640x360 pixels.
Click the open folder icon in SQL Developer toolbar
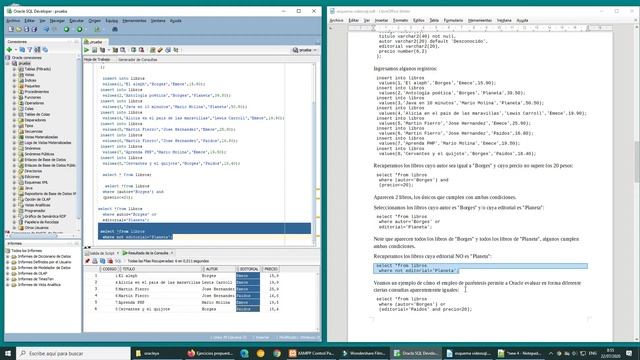(19, 29)
